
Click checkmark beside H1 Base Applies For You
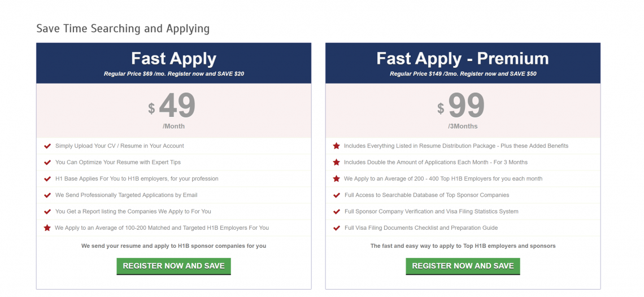pos(47,178)
